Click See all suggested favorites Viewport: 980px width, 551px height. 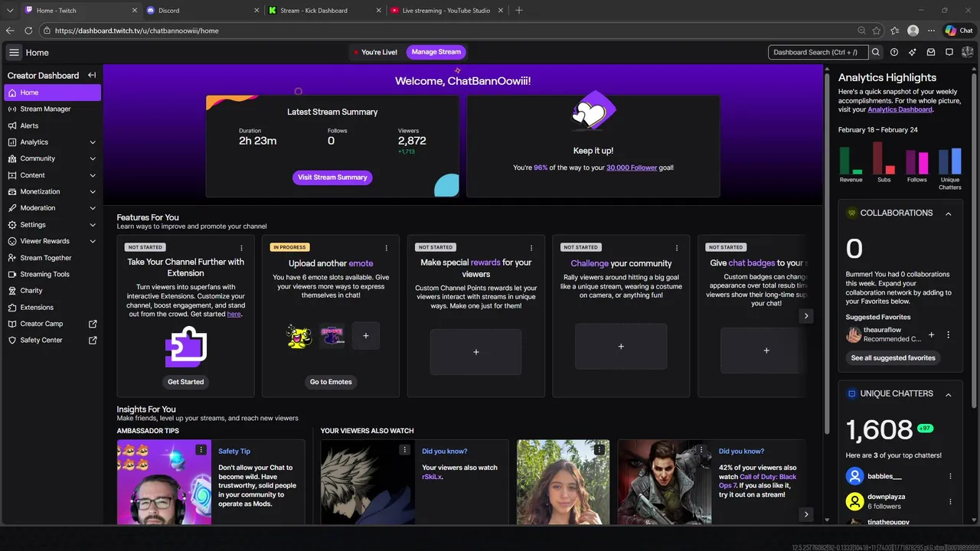coord(893,357)
